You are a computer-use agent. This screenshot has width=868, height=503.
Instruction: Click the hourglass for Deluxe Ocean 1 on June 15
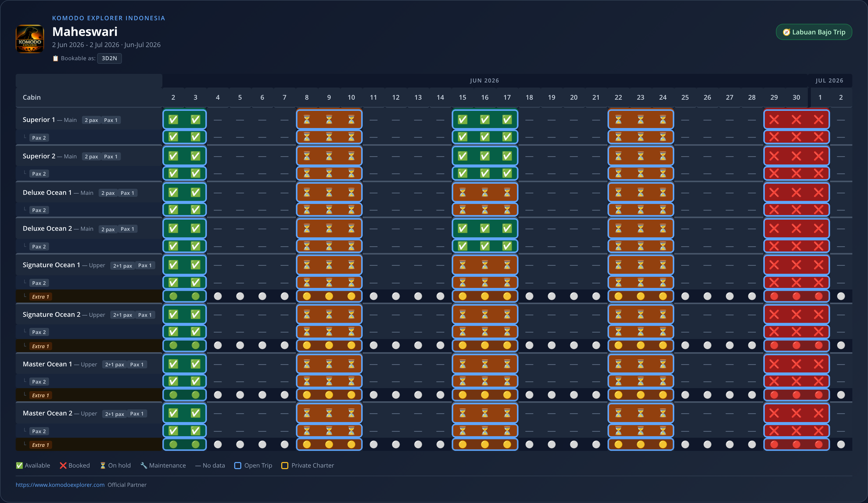(x=463, y=192)
